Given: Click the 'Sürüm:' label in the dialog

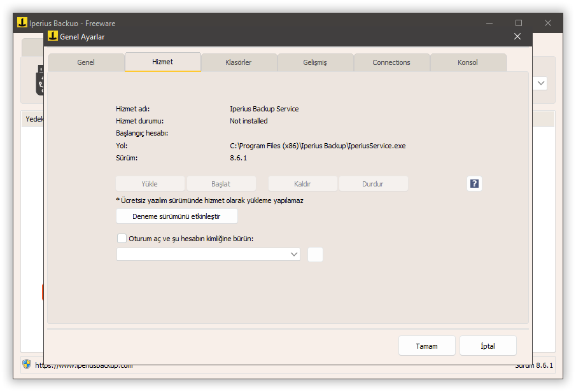Looking at the screenshot, I should 127,158.
